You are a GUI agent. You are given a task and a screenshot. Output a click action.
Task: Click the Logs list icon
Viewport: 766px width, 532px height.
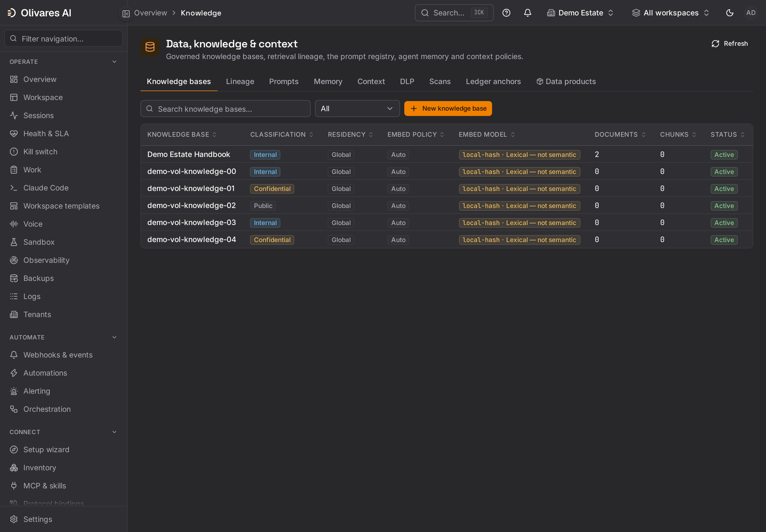(14, 296)
